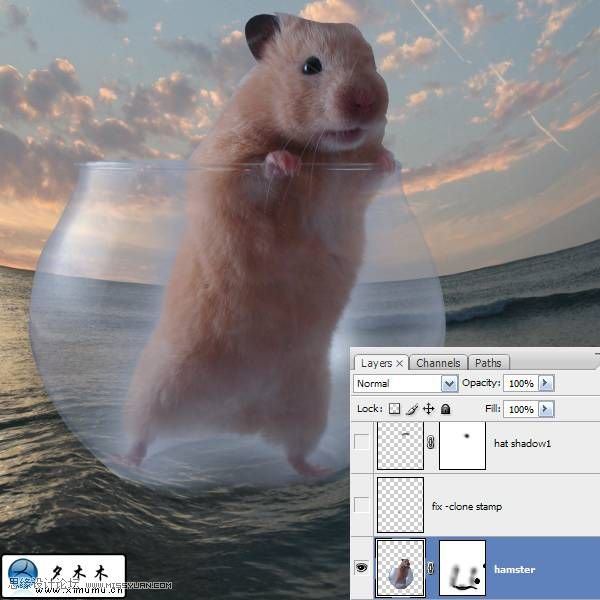Open the Opacity slider arrow
The height and width of the screenshot is (600, 600).
point(546,383)
